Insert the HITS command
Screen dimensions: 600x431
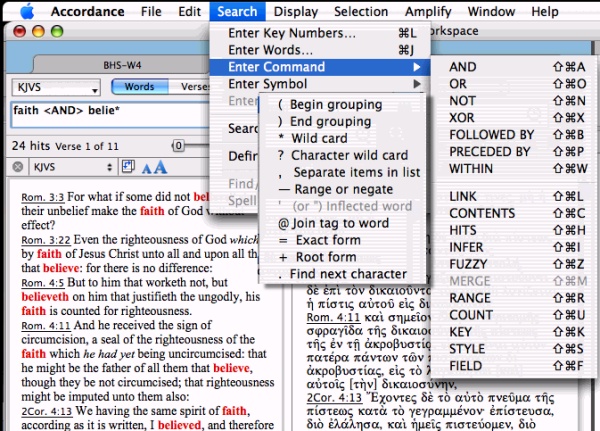514,230
